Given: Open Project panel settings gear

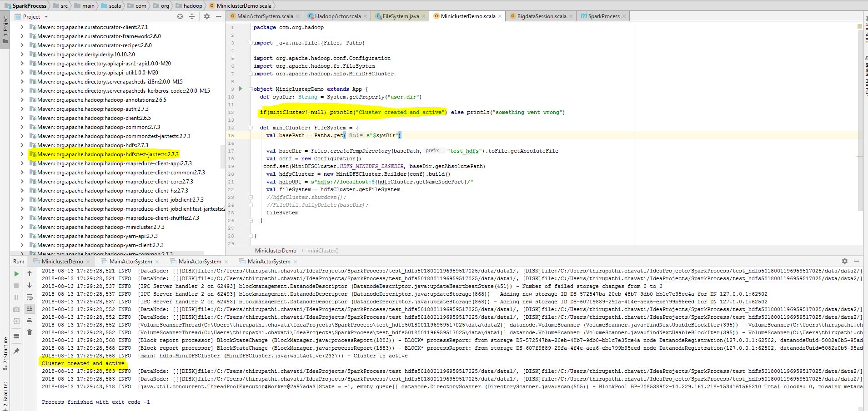Looking at the screenshot, I should coord(207,16).
